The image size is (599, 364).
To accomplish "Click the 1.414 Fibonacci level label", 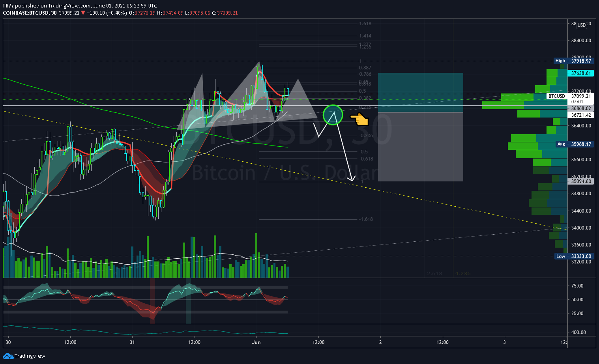I will tap(365, 36).
